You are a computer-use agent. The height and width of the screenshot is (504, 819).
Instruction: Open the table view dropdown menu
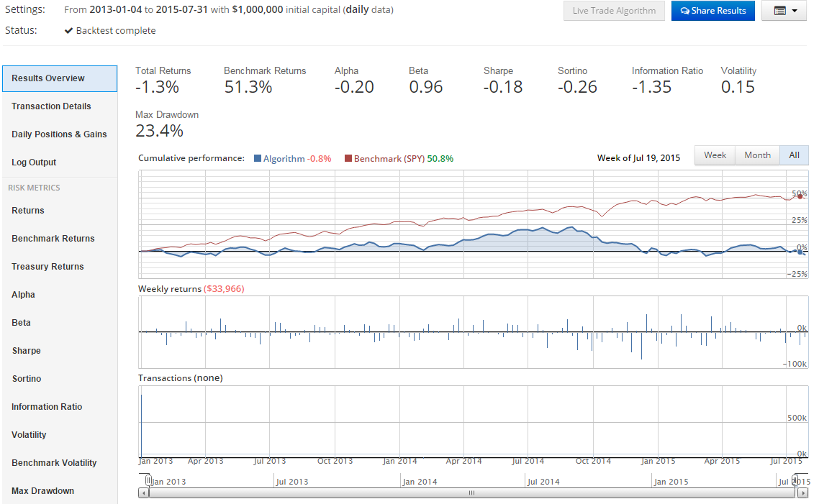point(784,11)
